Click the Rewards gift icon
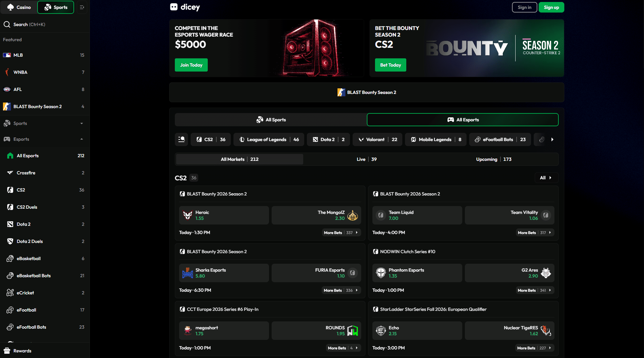 (x=7, y=351)
